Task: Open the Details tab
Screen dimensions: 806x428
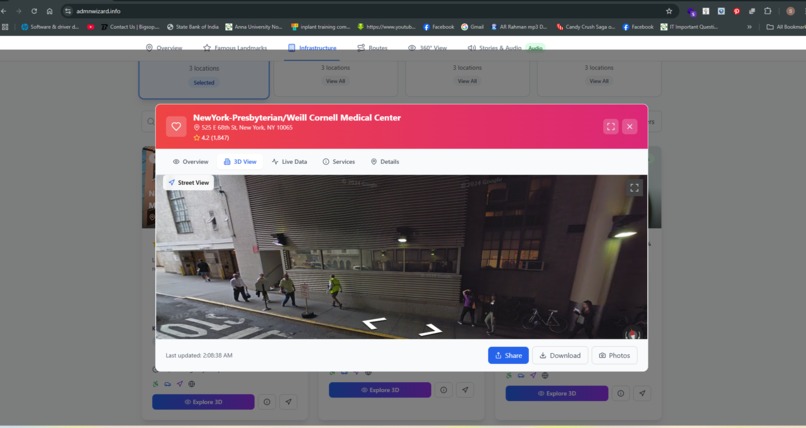Action: coord(385,161)
